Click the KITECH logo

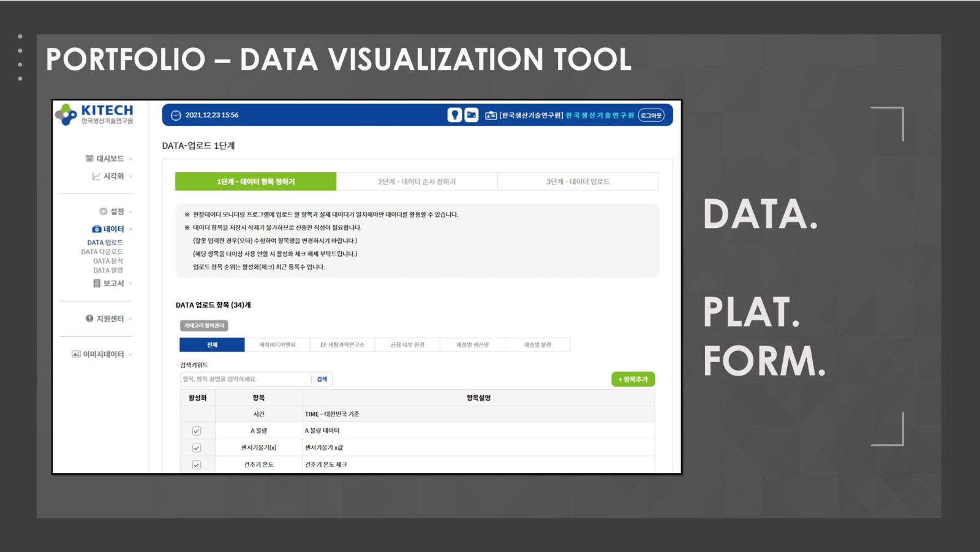point(94,114)
